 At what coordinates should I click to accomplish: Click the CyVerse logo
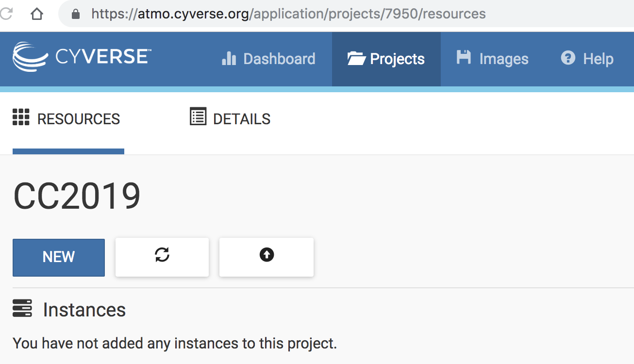(82, 57)
